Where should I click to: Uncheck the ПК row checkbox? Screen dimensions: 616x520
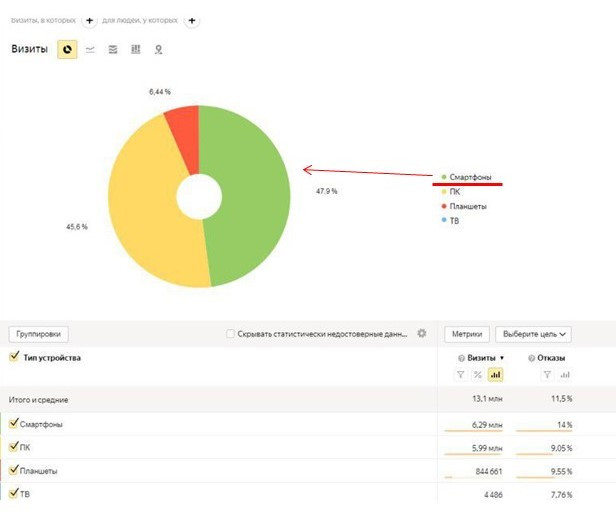pyautogui.click(x=14, y=446)
